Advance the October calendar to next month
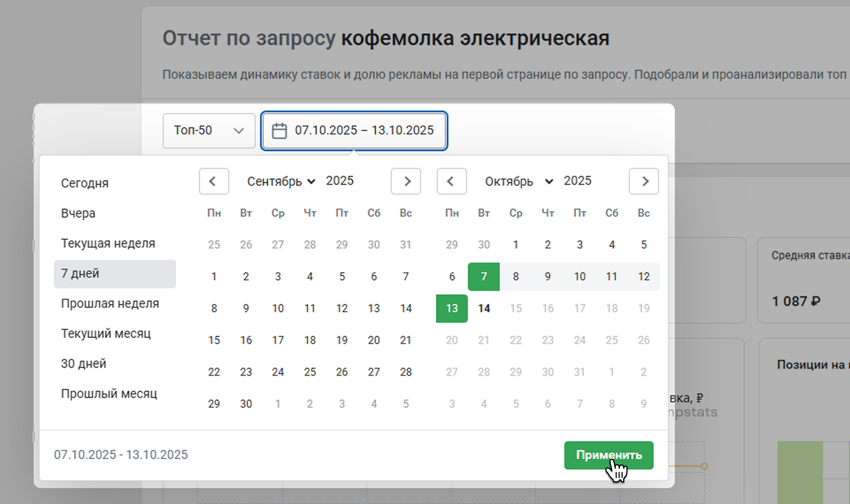Screen dimensions: 850x504 (x=643, y=181)
